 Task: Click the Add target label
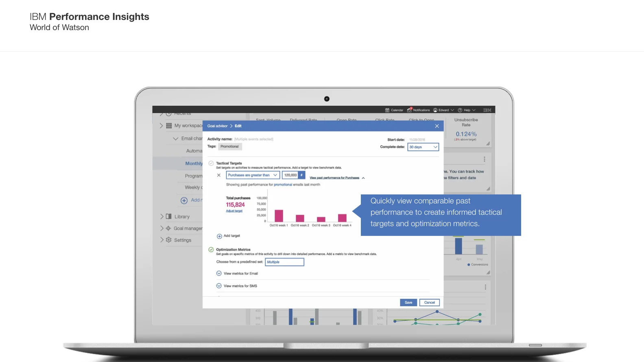coord(232,236)
